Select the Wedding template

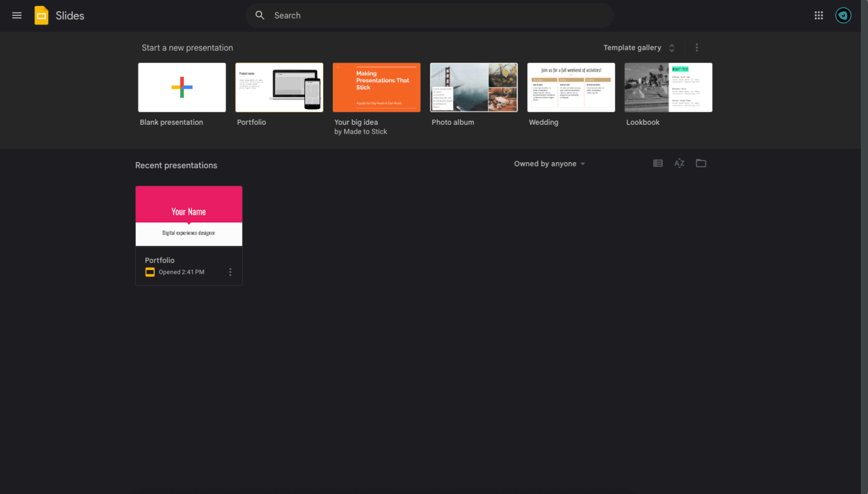(x=571, y=88)
